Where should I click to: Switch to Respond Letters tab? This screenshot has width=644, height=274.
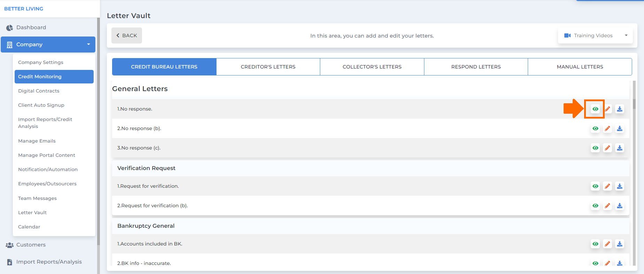pyautogui.click(x=476, y=67)
